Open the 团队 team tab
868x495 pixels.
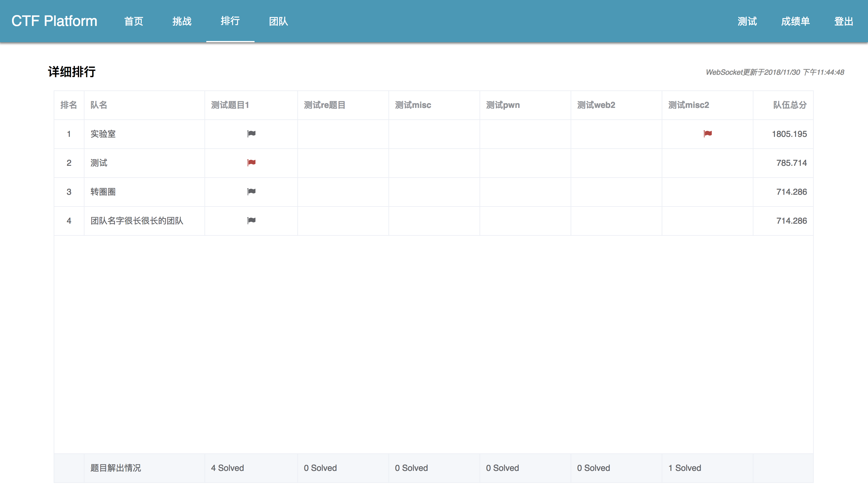279,21
